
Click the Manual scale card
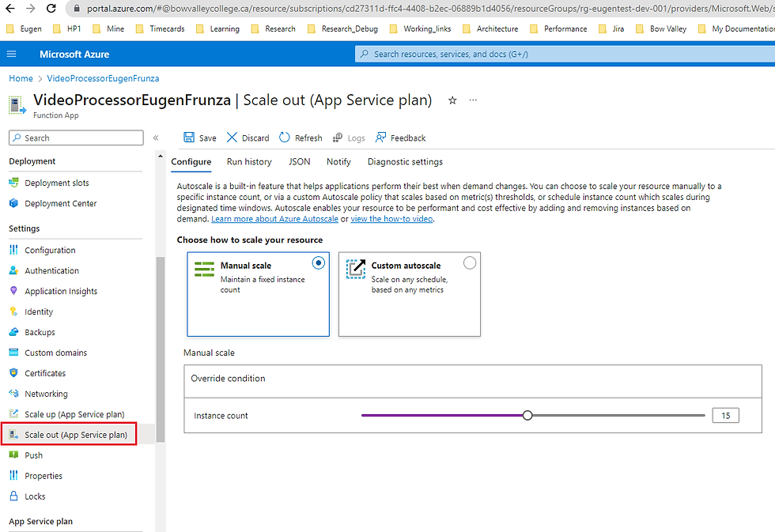258,294
